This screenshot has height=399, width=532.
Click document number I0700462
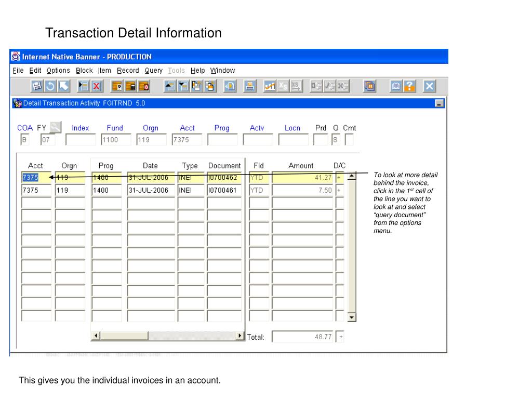(224, 178)
